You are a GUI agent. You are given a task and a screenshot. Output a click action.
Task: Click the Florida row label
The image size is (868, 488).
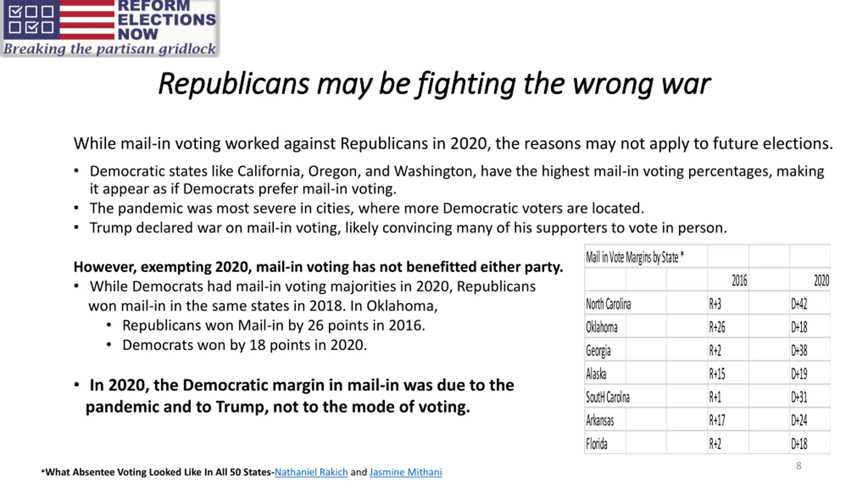[x=597, y=443]
